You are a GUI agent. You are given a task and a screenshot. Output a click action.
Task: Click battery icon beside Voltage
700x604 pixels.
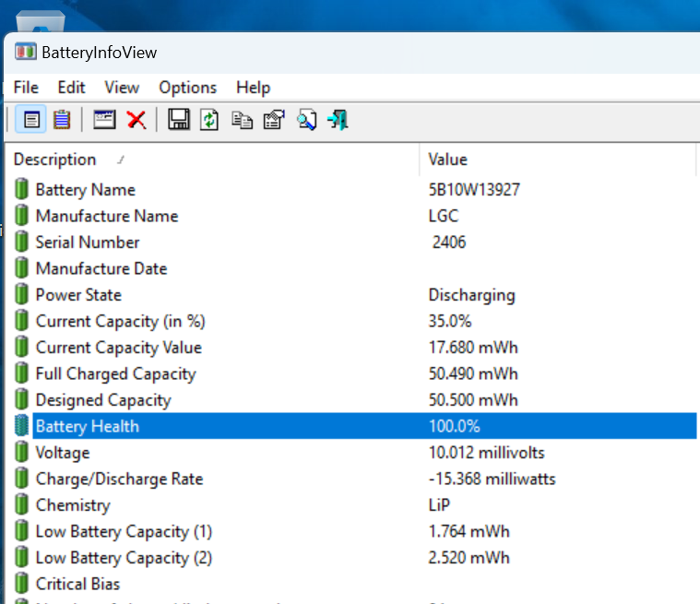point(21,452)
